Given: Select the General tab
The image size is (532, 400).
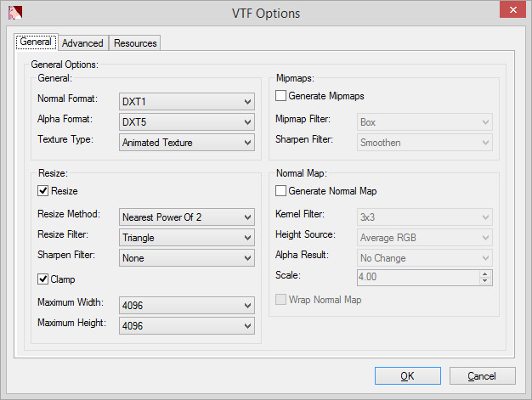Looking at the screenshot, I should pyautogui.click(x=36, y=42).
